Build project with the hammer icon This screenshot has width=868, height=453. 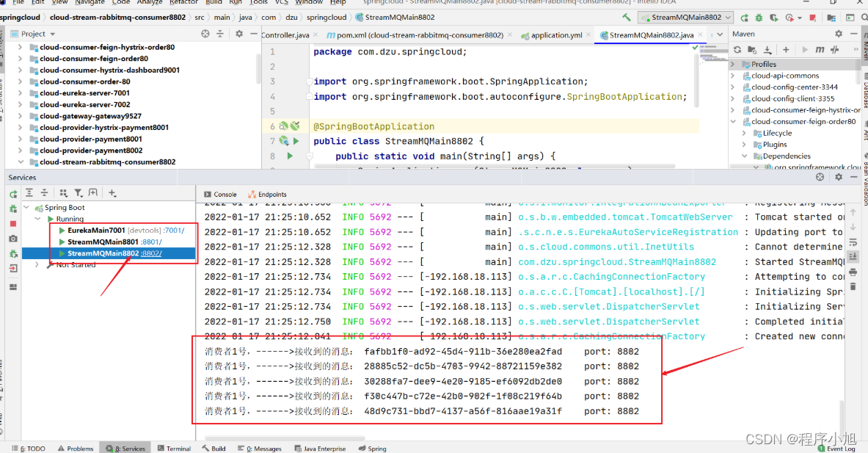(x=626, y=18)
